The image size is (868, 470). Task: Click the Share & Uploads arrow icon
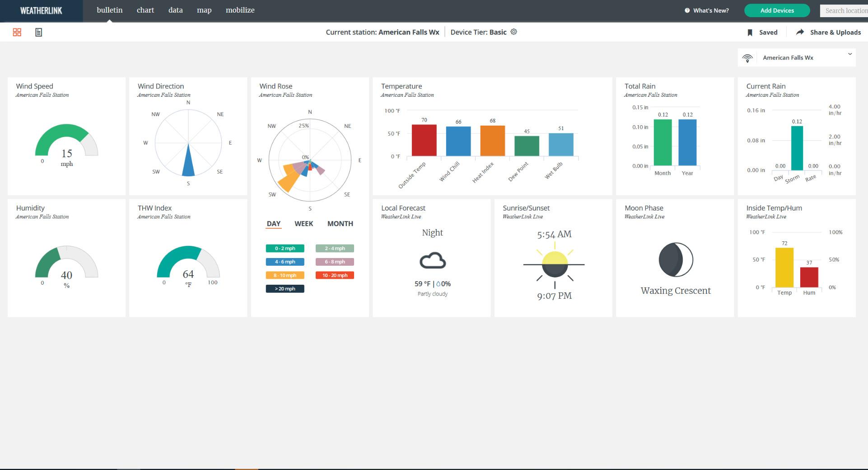click(x=800, y=32)
